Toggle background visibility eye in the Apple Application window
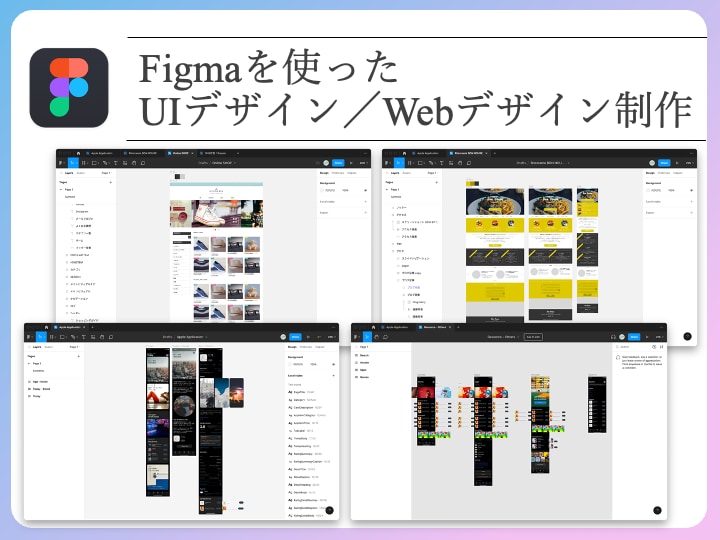This screenshot has width=720, height=540. pyautogui.click(x=333, y=364)
